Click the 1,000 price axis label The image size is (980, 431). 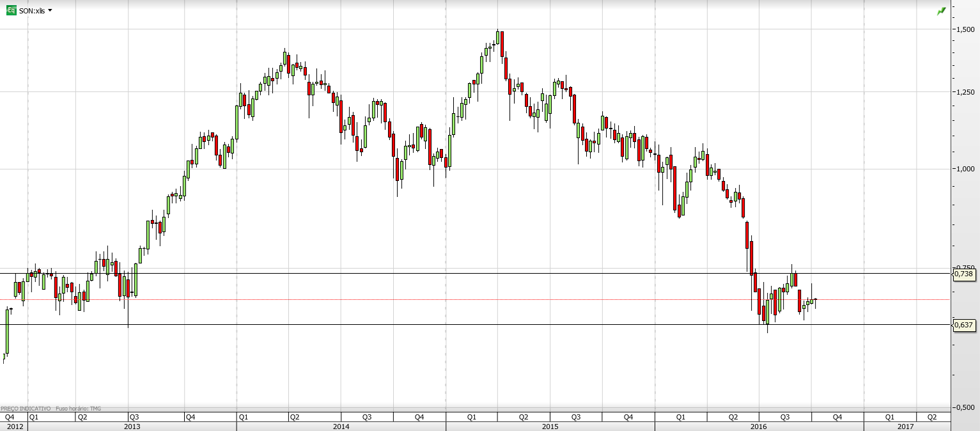(965, 169)
